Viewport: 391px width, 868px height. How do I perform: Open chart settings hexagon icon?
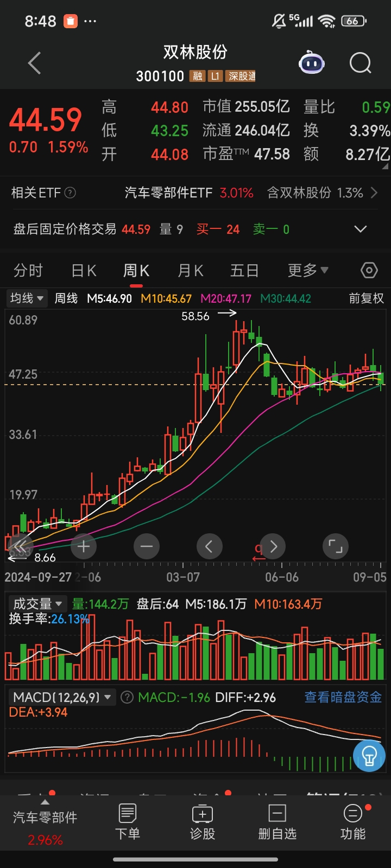pyautogui.click(x=369, y=270)
